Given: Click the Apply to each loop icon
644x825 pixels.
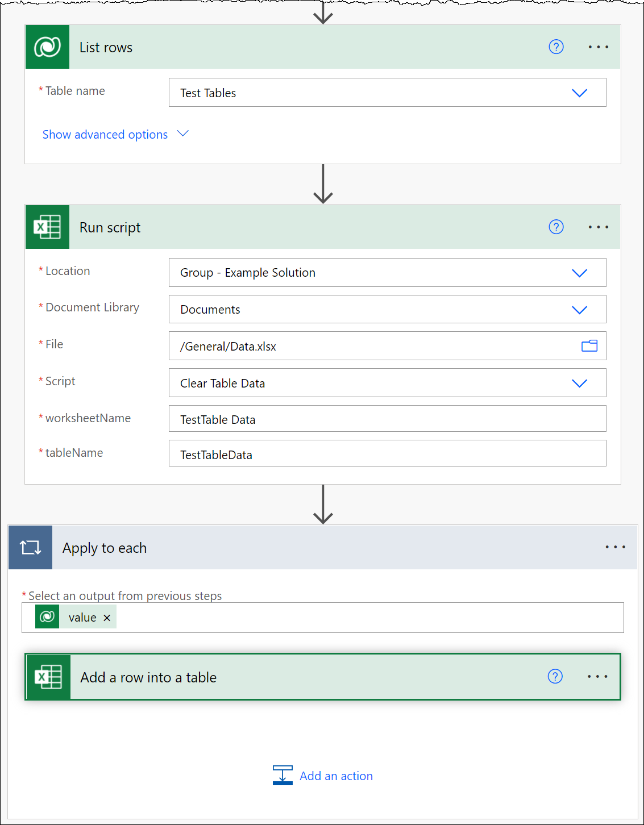Looking at the screenshot, I should pyautogui.click(x=30, y=548).
